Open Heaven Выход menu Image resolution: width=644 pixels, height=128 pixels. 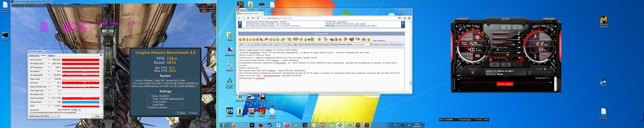pos(103,6)
